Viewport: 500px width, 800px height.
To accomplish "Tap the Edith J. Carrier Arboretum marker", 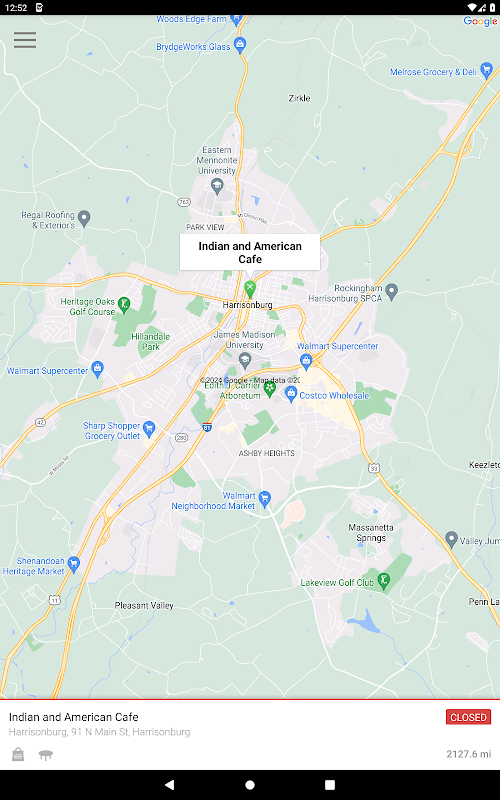I will 270,389.
